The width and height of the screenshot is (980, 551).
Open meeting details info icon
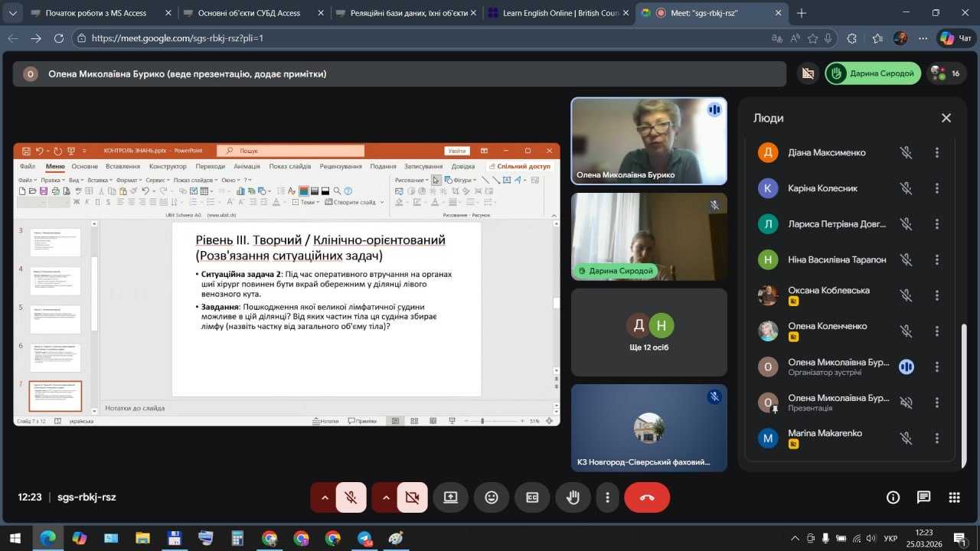(893, 497)
